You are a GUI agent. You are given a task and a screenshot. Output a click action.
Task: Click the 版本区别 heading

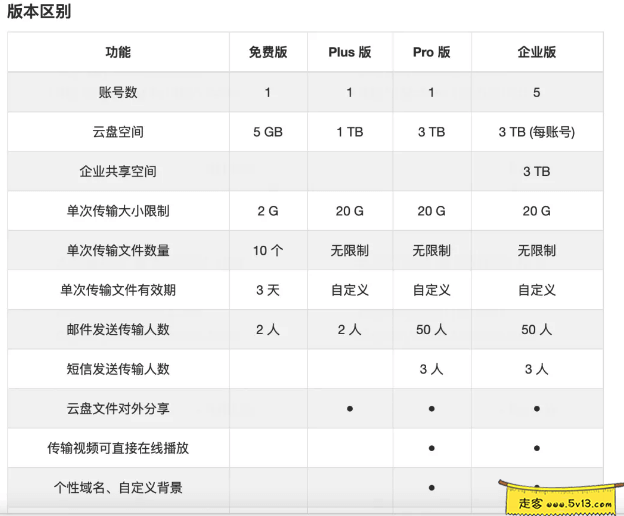point(39,12)
